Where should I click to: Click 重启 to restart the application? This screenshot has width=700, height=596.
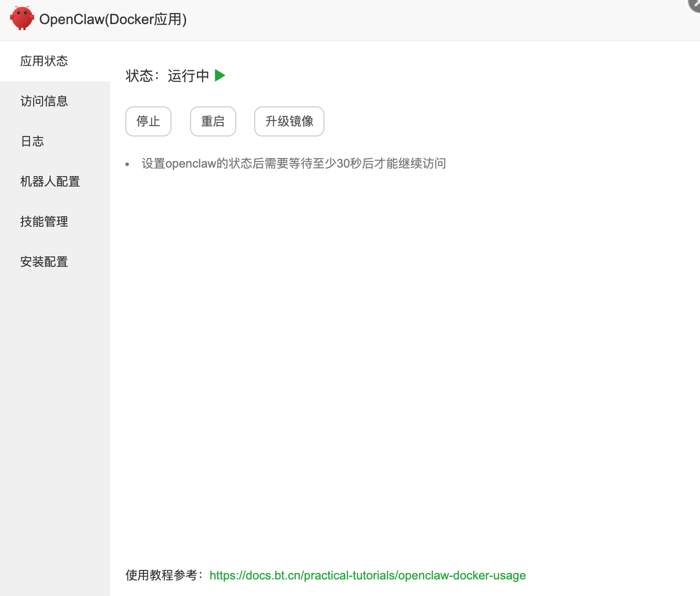pyautogui.click(x=213, y=121)
